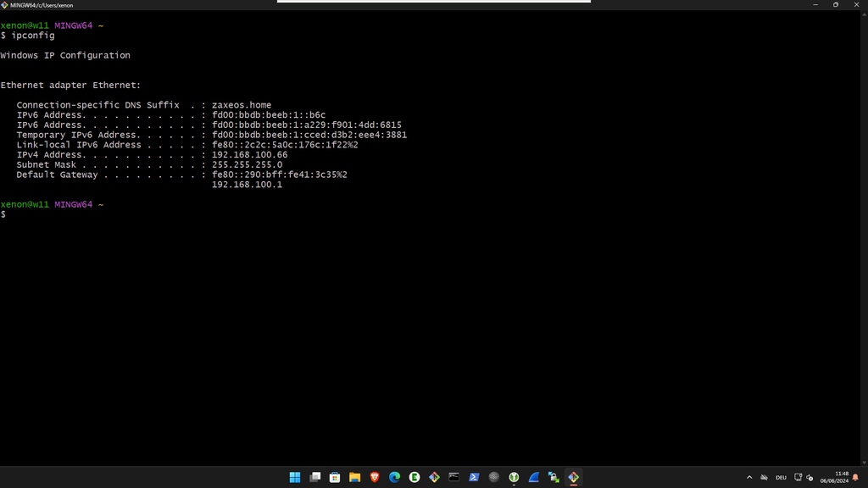
Task: Click the scrollbar at the top of the terminal
Action: (x=434, y=2)
